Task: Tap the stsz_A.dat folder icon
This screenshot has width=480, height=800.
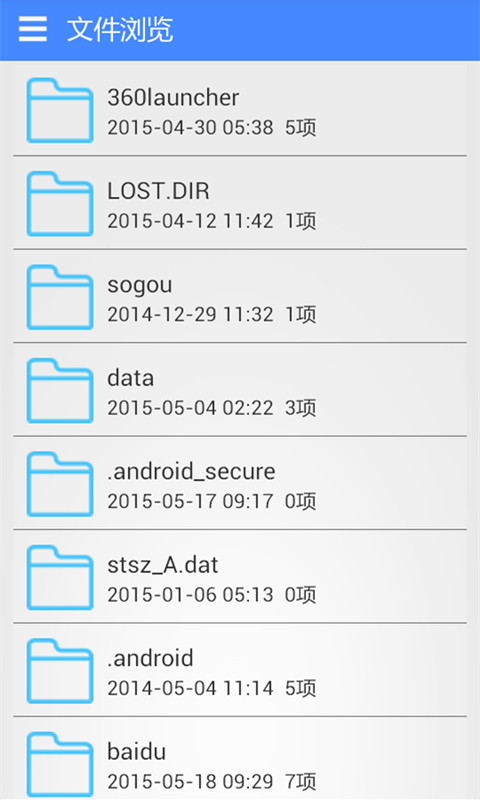Action: pyautogui.click(x=60, y=577)
